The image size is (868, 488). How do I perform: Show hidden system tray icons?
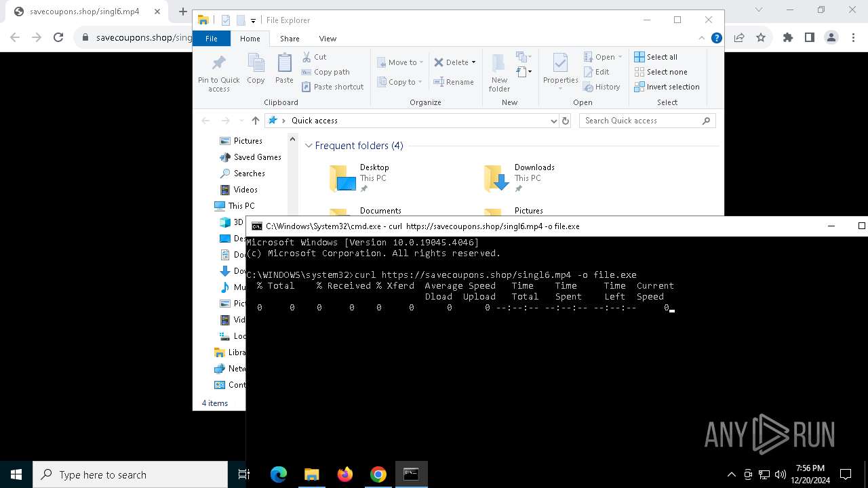click(731, 474)
